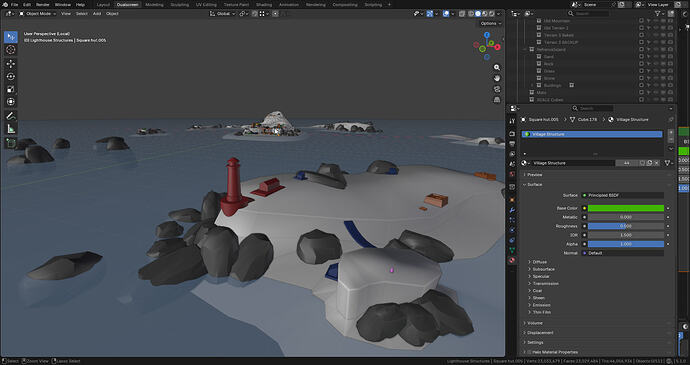Viewport: 690px width, 365px height.
Task: Expand the Diffuse subpanel
Action: pyautogui.click(x=539, y=262)
